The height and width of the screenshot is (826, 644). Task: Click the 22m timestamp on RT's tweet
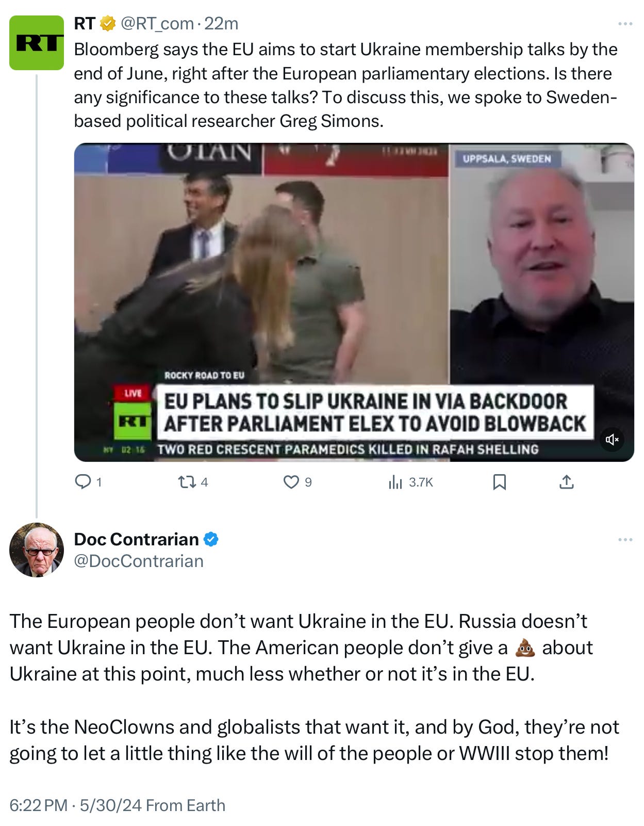(x=221, y=23)
